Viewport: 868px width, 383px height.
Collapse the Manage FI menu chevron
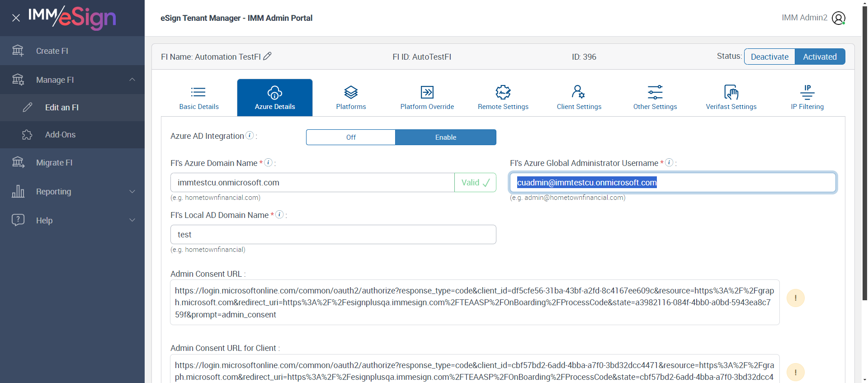[x=132, y=80]
